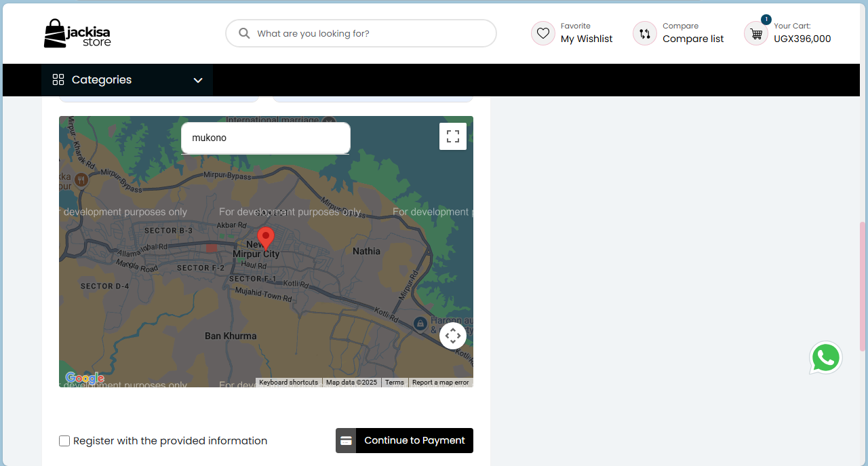
Task: Expand the Categories menu chevron
Action: [197, 80]
